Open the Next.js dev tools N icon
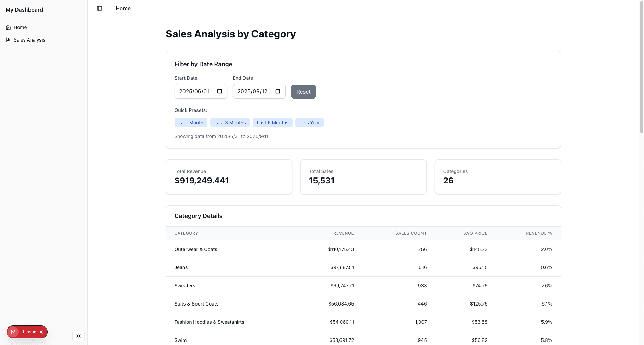Viewport: 644px width, 345px height. click(13, 332)
